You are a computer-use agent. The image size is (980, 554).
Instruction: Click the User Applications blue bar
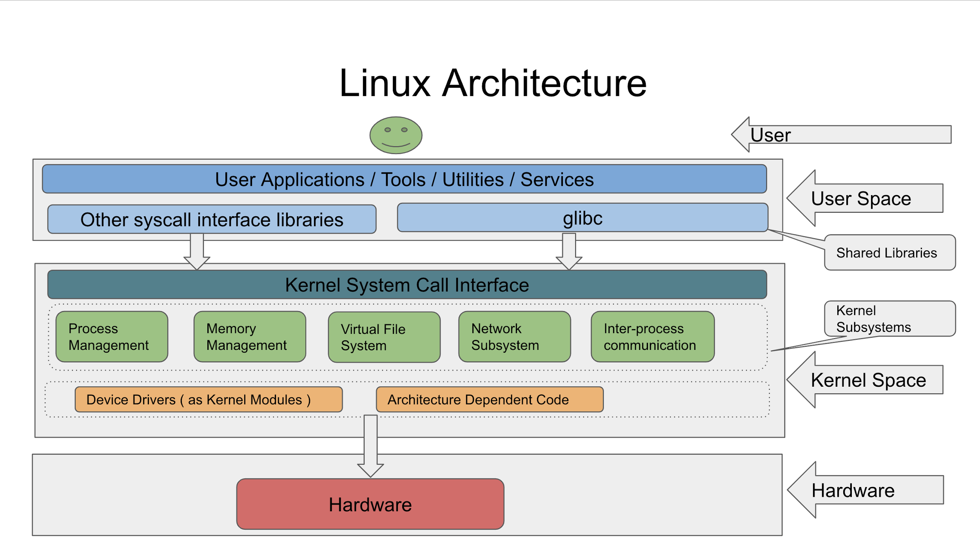point(404,179)
